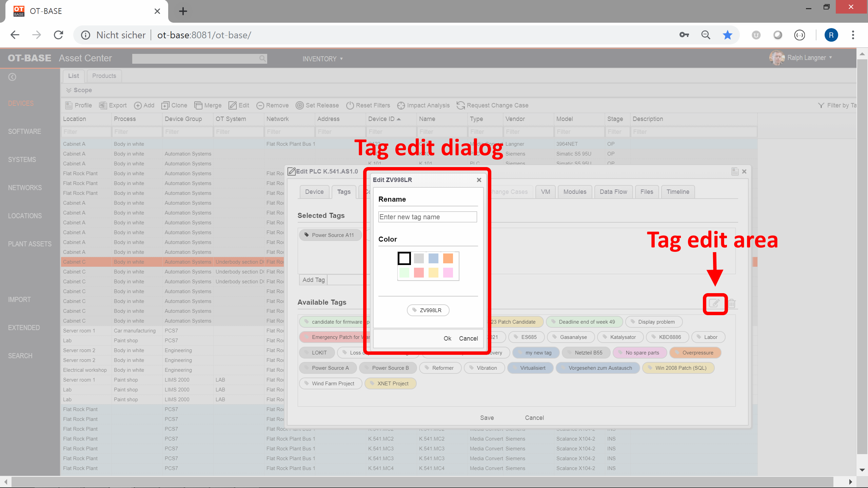Open PLANT ASSETS in the left sidebar
This screenshot has height=488, width=868.
click(30, 244)
